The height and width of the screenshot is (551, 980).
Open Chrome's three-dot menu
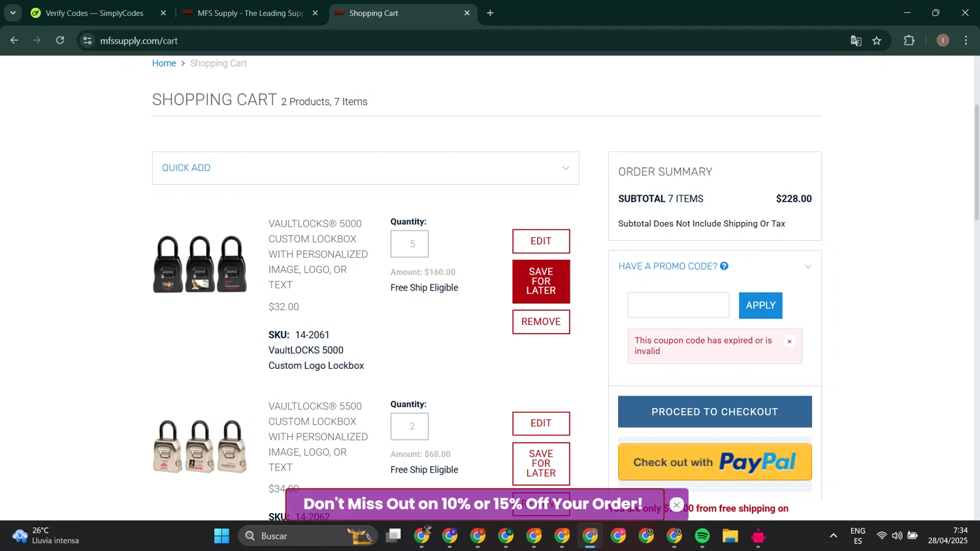[x=966, y=40]
